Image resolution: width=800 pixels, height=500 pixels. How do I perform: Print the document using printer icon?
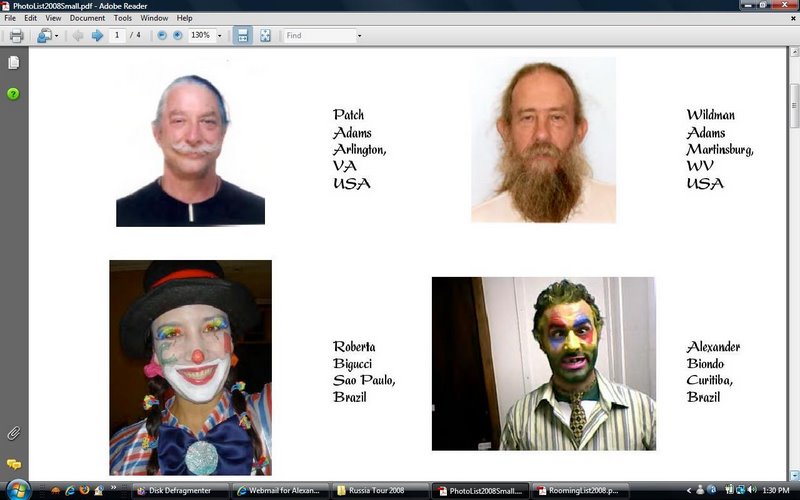16,36
